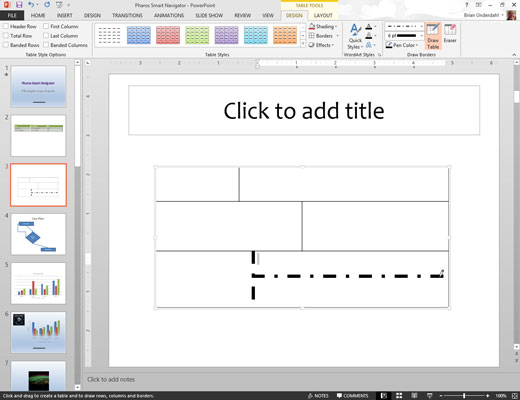Switch to the TRANSITIONS tab

(127, 15)
